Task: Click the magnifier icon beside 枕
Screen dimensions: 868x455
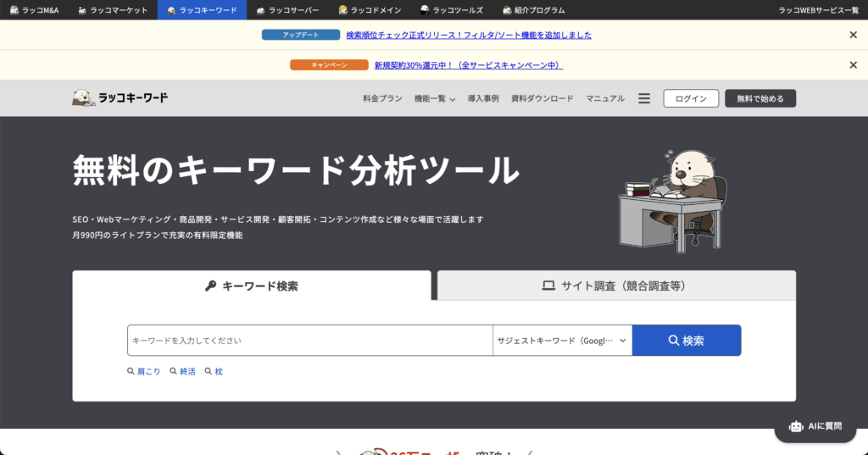Action: 209,371
